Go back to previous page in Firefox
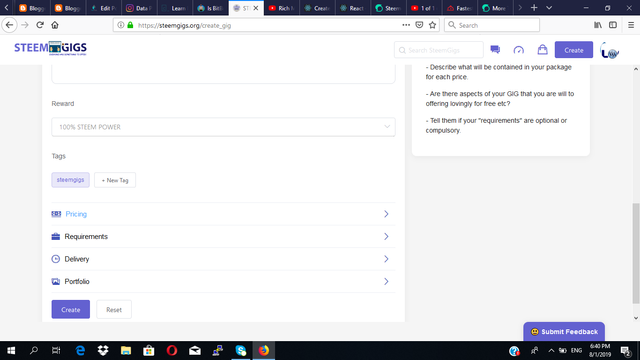Image resolution: width=640 pixels, height=360 pixels. coord(9,25)
